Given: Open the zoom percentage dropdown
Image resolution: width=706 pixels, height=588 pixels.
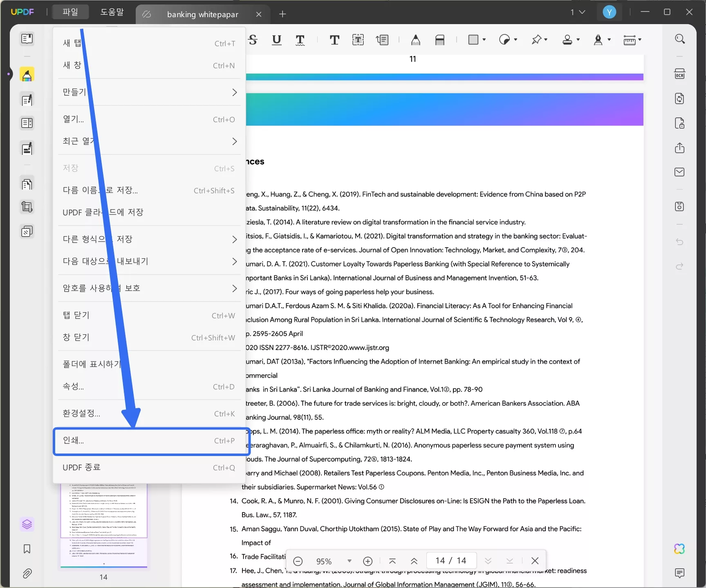Looking at the screenshot, I should click(x=350, y=561).
